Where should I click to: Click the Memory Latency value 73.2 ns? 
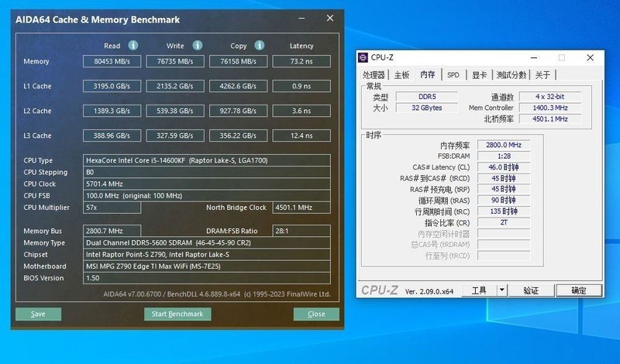301,61
